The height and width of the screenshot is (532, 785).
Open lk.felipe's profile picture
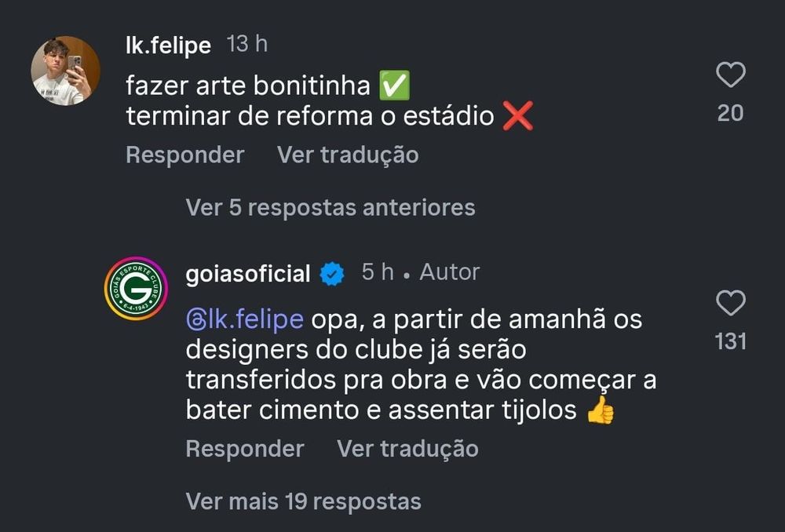click(66, 71)
